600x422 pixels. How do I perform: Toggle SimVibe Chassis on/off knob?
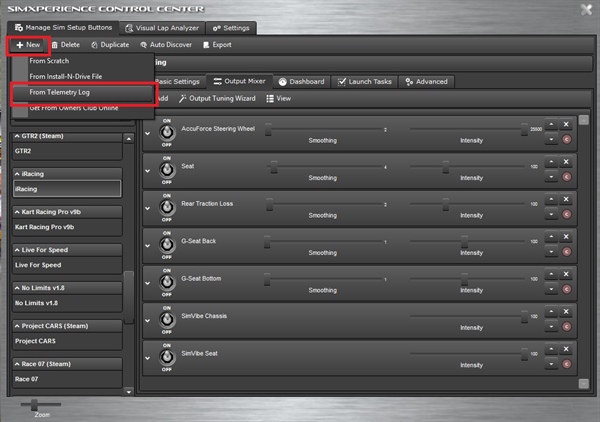point(167,320)
